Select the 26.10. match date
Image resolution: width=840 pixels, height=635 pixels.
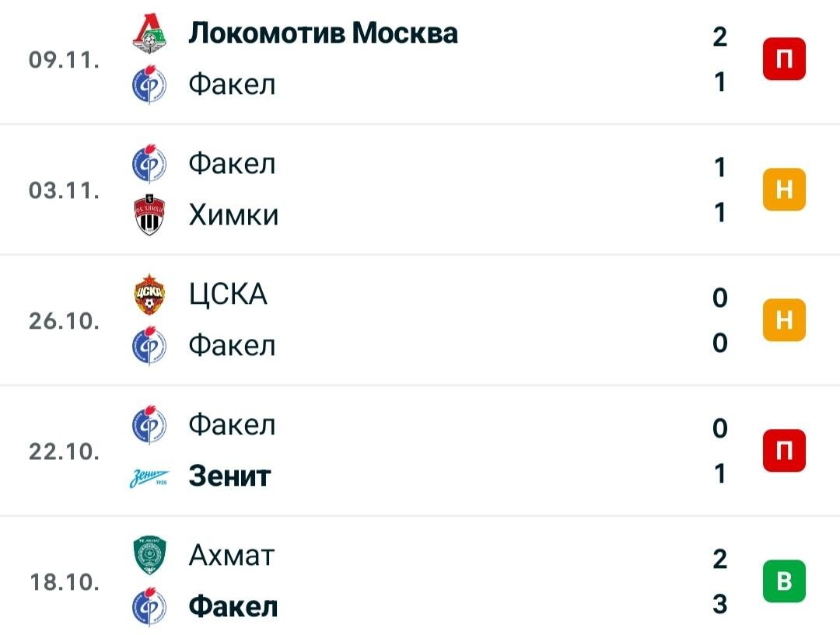tap(65, 321)
